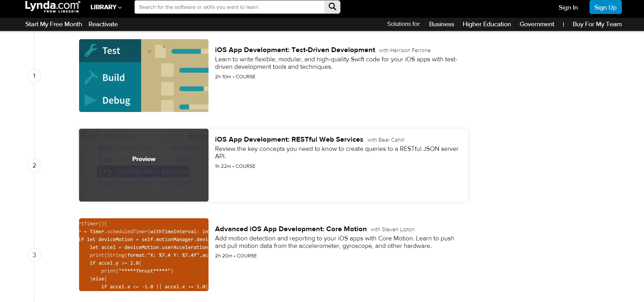
Task: Focus the course search input field
Action: point(230,7)
